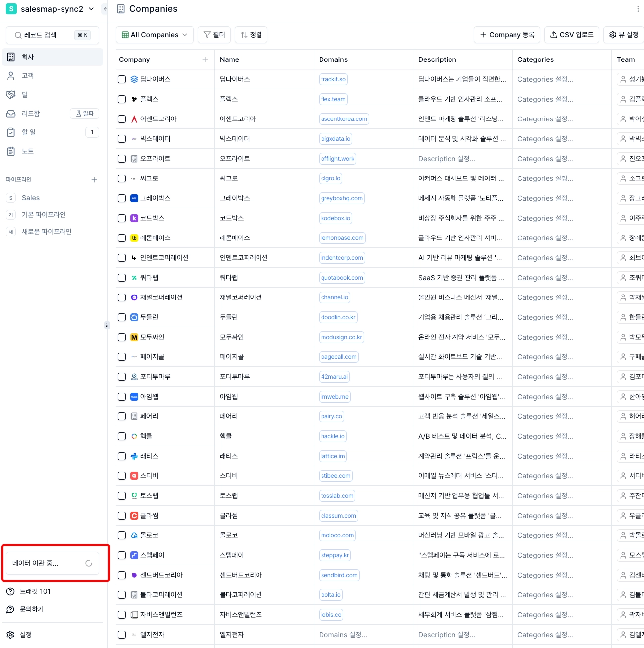The width and height of the screenshot is (644, 648).
Task: Check the 씨그로 row checkbox
Action: (x=122, y=178)
